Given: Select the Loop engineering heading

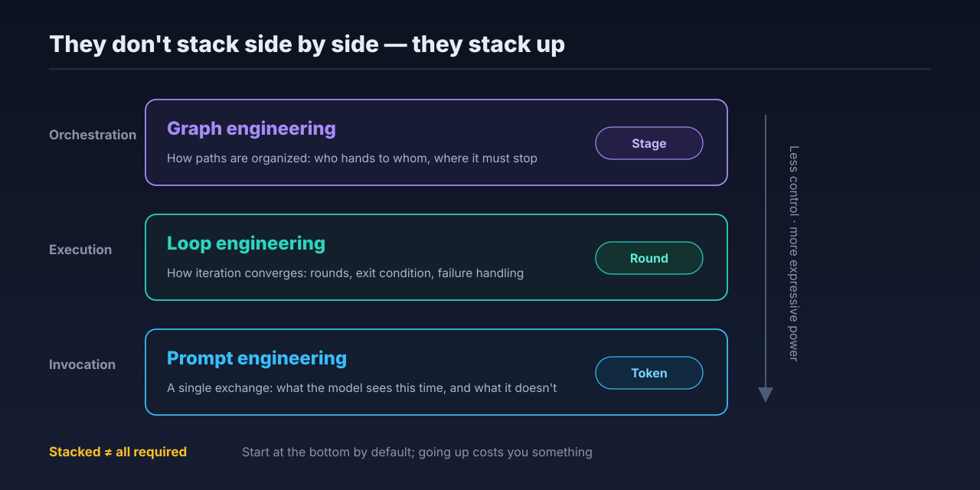Looking at the screenshot, I should pos(246,243).
